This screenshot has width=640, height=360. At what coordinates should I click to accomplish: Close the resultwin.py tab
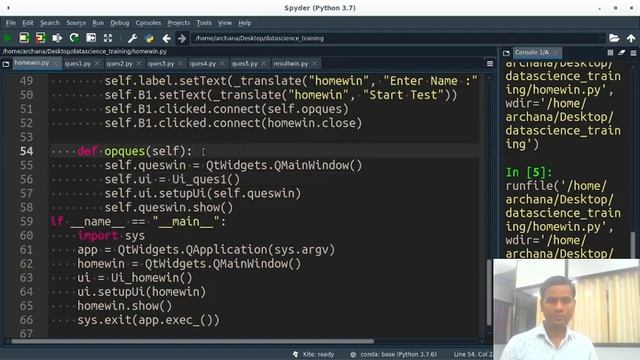click(x=314, y=64)
